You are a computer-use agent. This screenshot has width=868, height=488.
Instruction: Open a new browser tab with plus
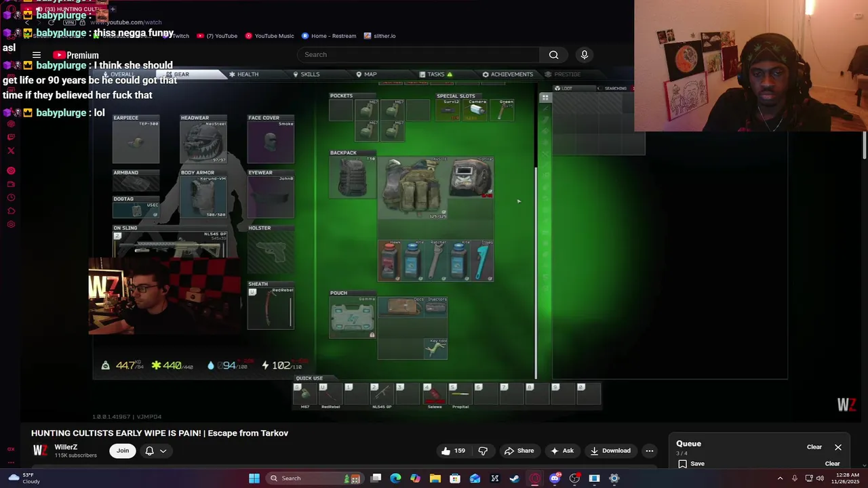tap(113, 9)
